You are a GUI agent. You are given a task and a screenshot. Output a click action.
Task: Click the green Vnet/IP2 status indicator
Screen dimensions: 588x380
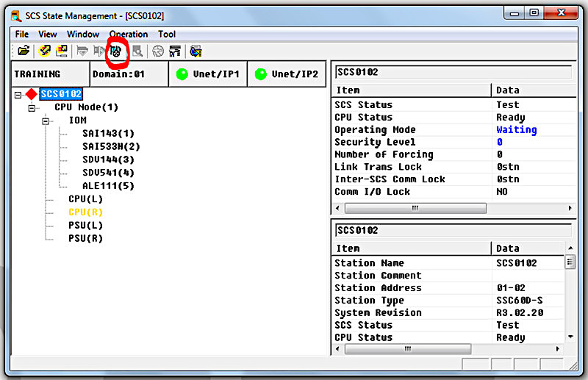tap(261, 74)
